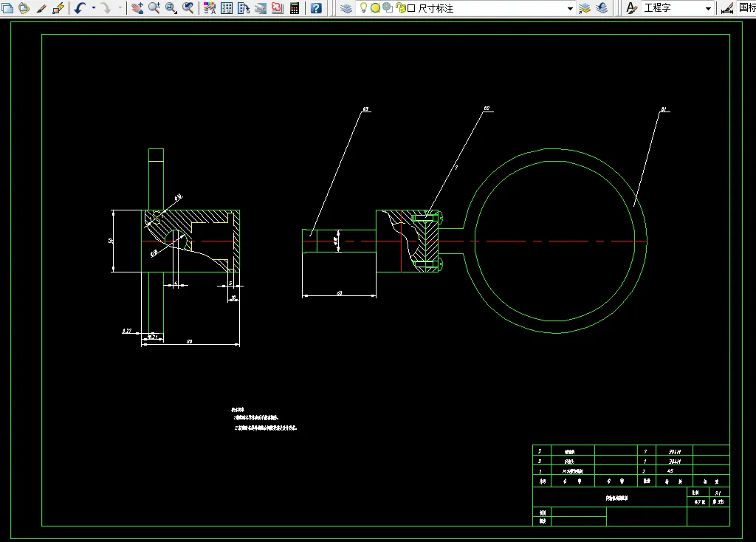
Task: Activate the Pan hand tool
Action: pyautogui.click(x=137, y=8)
